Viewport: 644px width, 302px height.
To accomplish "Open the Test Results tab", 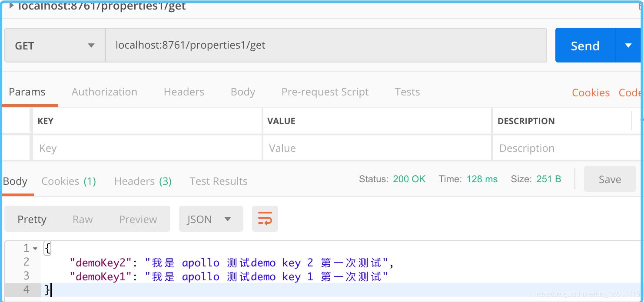I will point(218,181).
